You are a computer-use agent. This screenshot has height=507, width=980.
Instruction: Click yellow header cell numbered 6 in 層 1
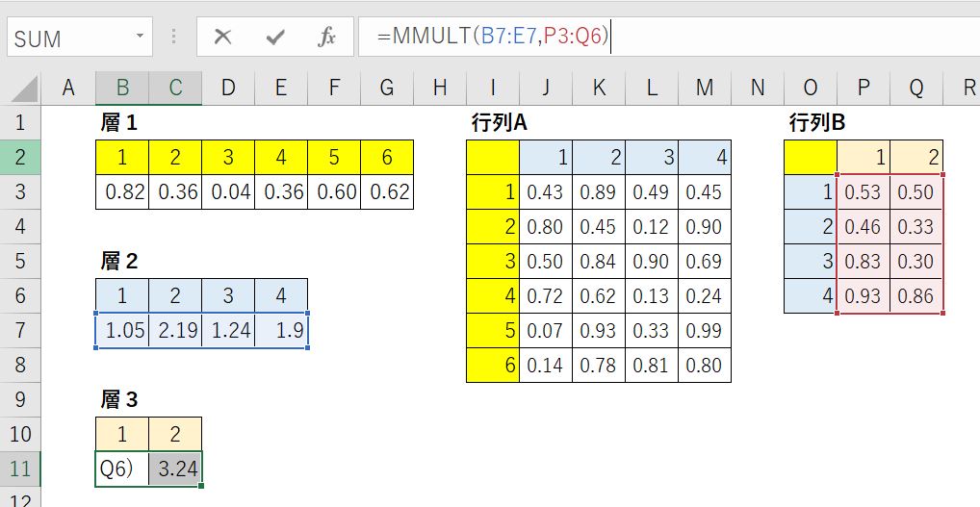tap(387, 158)
